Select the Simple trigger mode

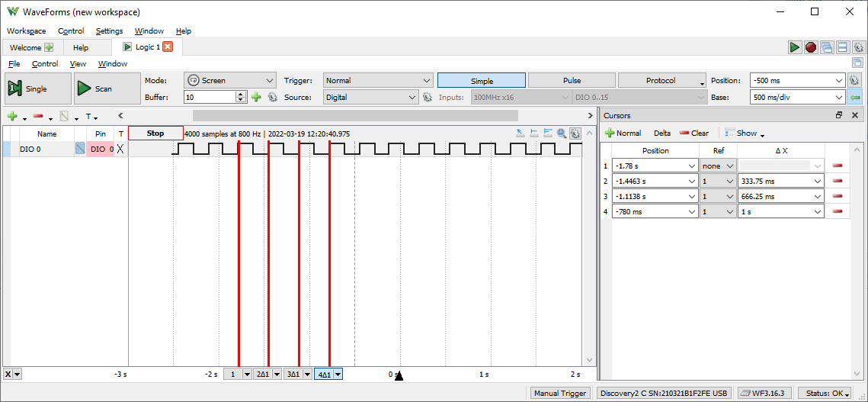coord(482,80)
